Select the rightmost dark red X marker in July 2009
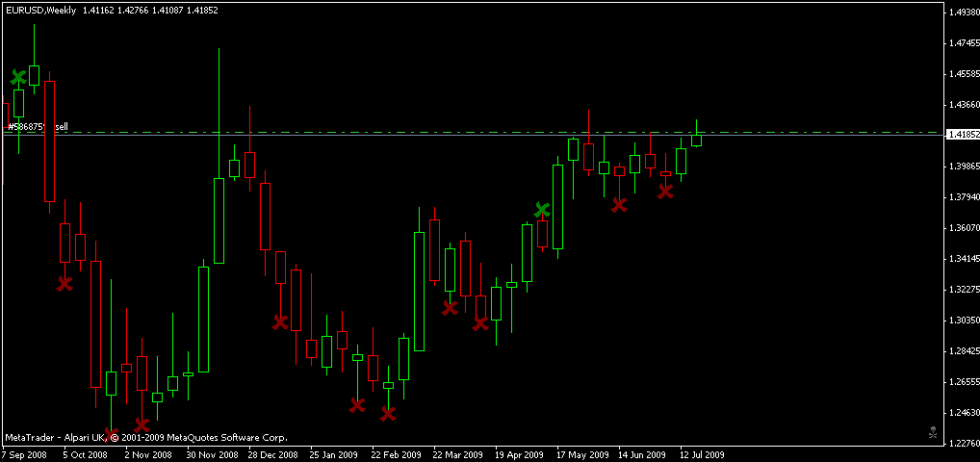980x462 pixels. point(665,192)
